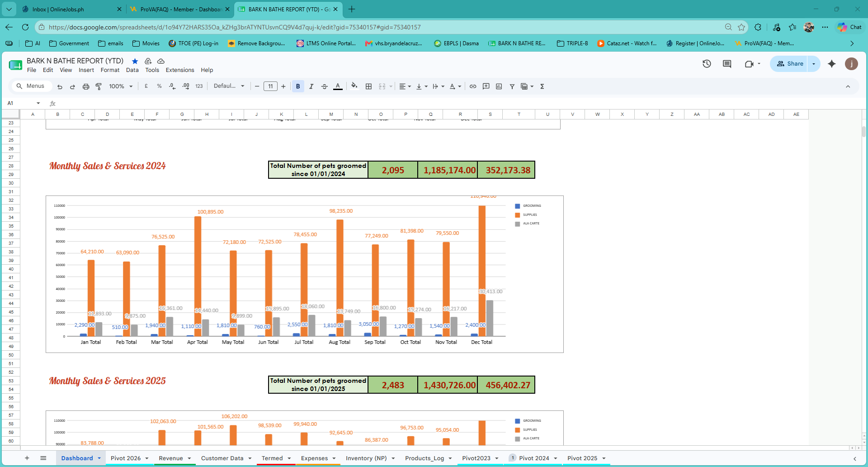The width and height of the screenshot is (868, 467).
Task: Toggle strikethrough formatting
Action: click(324, 86)
